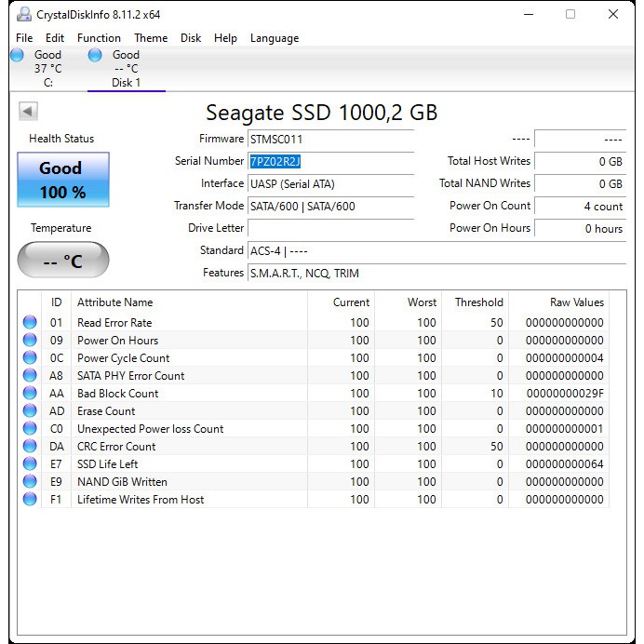The height and width of the screenshot is (644, 644).
Task: Open the Language menu
Action: coord(275,38)
